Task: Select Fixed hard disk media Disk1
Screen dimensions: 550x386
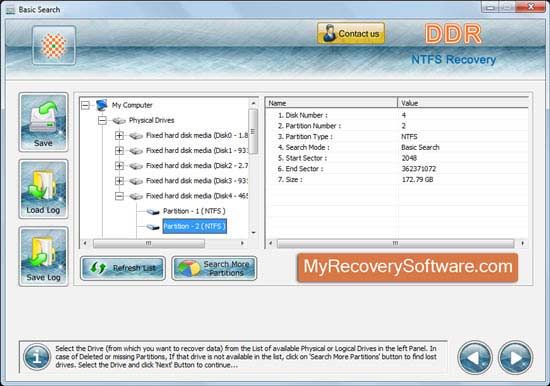Action: tap(196, 151)
